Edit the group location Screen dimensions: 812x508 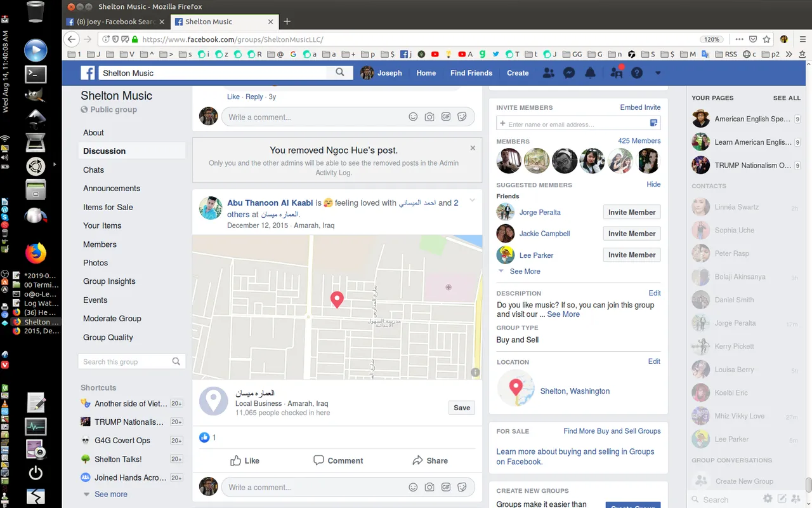click(x=654, y=361)
